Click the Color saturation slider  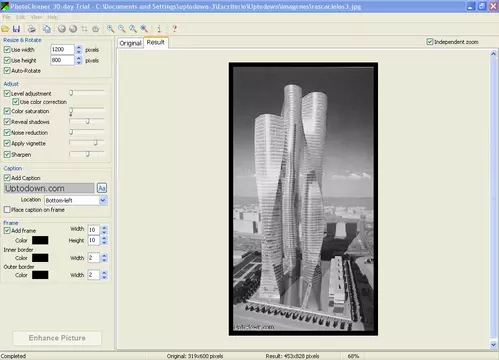pyautogui.click(x=87, y=111)
